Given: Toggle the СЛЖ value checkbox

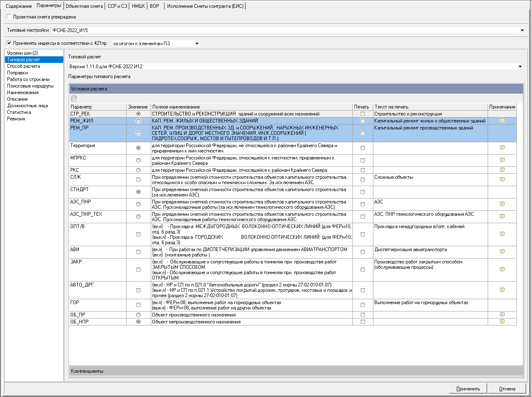Looking at the screenshot, I should tap(138, 180).
